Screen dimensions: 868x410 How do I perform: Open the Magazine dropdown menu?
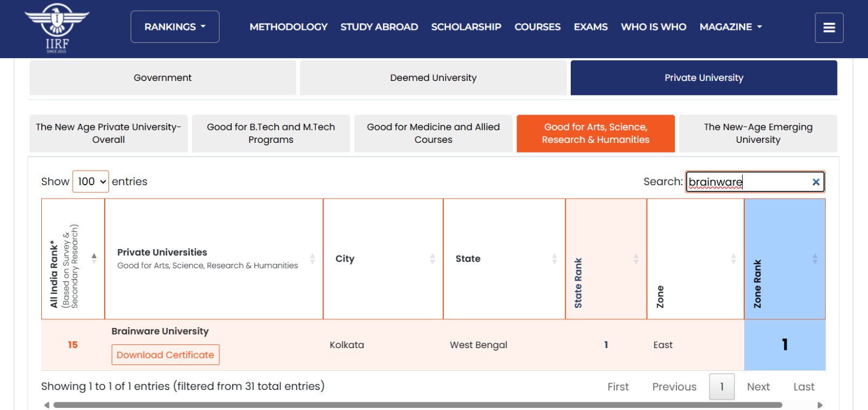click(x=730, y=27)
